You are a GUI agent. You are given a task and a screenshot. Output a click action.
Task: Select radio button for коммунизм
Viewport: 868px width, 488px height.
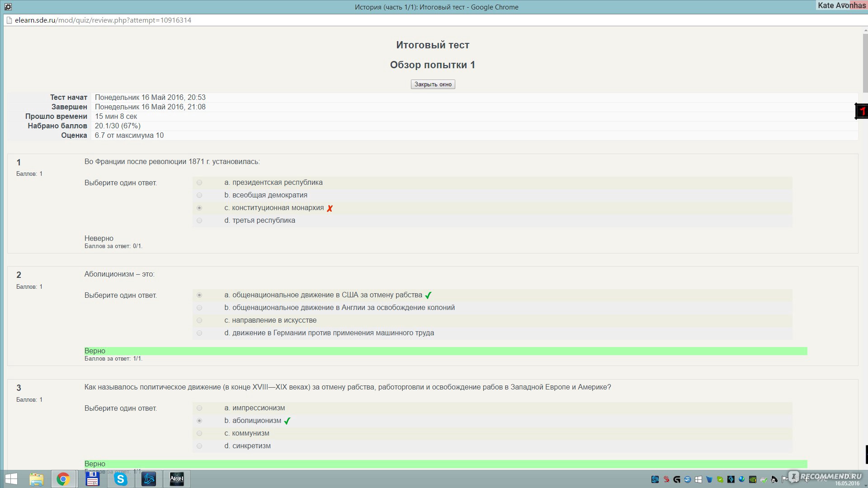tap(199, 433)
